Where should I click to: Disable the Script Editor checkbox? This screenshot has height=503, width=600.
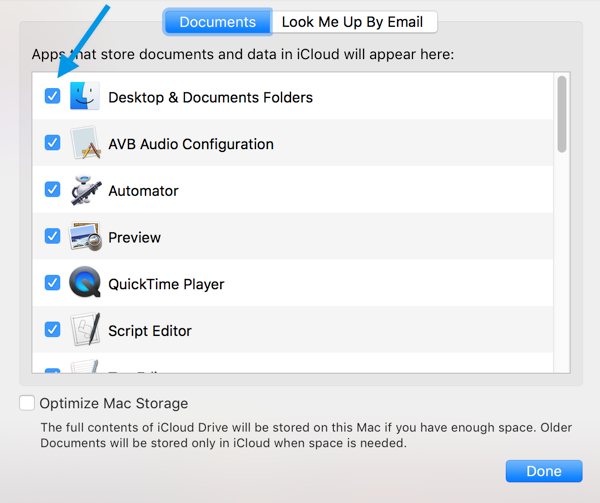(52, 329)
